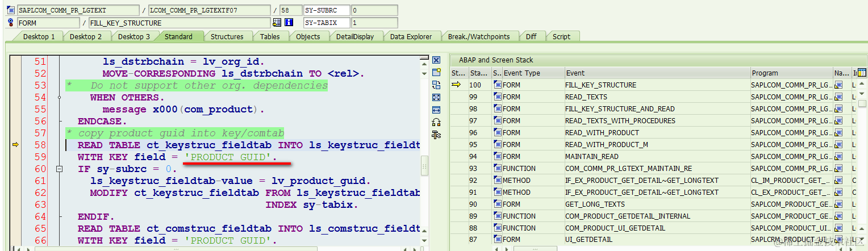Click the include field LCOM_COMM_PR_LGTEXTF07
Viewport: 868px width, 251px height.
tap(209, 10)
